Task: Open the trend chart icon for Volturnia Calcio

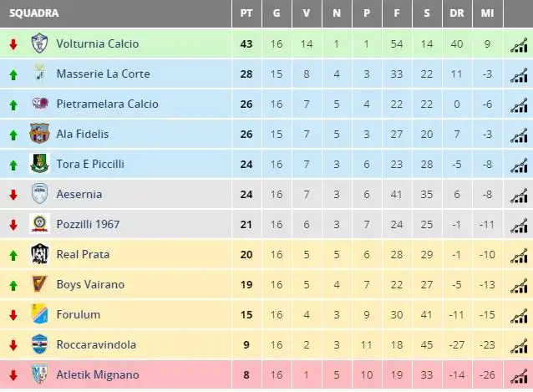Action: (519, 44)
